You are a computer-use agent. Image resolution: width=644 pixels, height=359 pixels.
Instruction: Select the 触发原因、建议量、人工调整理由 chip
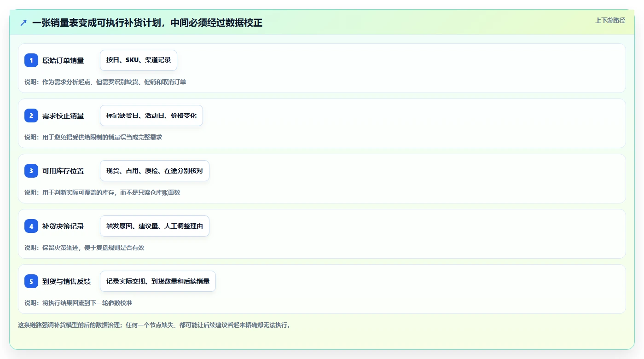[155, 226]
